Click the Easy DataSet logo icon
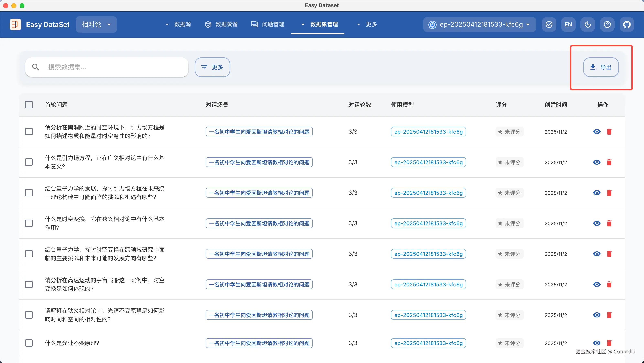Image resolution: width=644 pixels, height=363 pixels. tap(15, 24)
